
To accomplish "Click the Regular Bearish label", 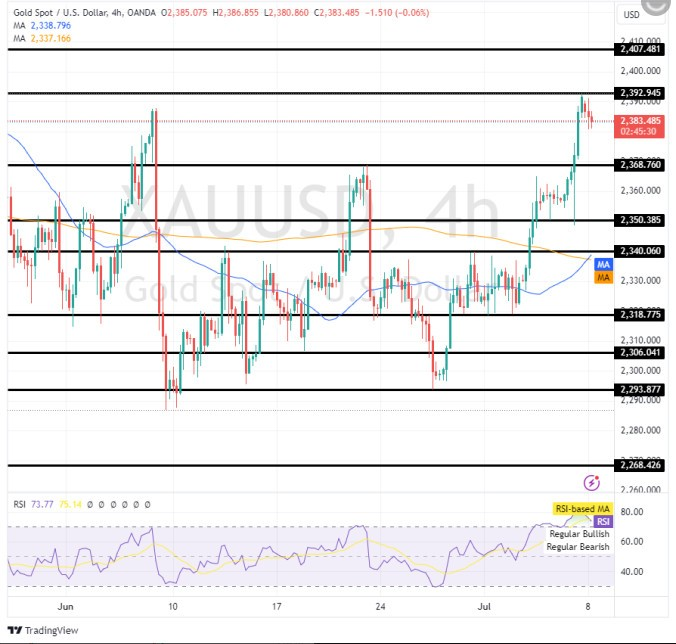I will pos(576,547).
